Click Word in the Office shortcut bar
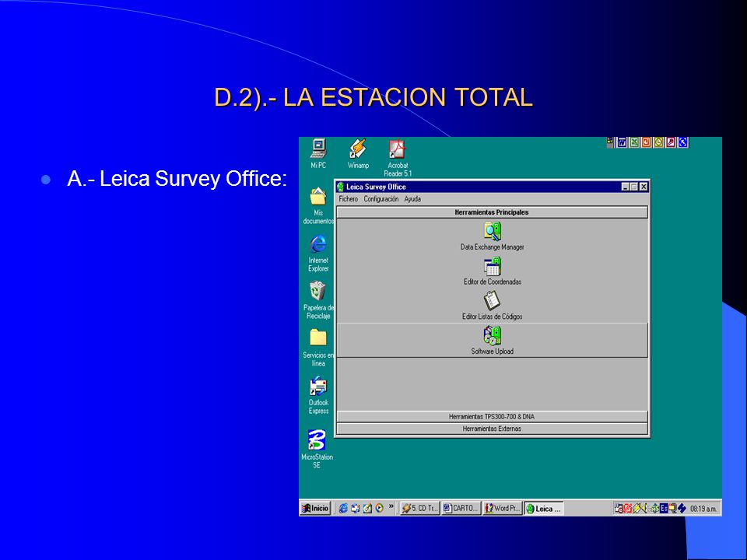This screenshot has height=560, width=747. point(622,142)
